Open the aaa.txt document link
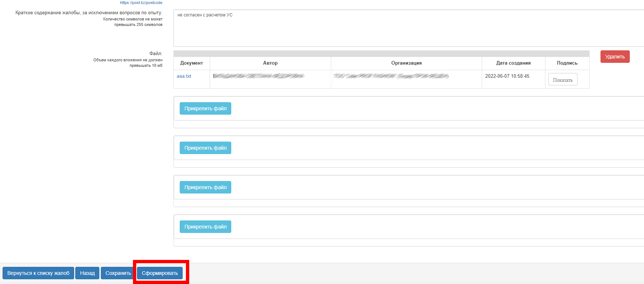 coord(184,76)
